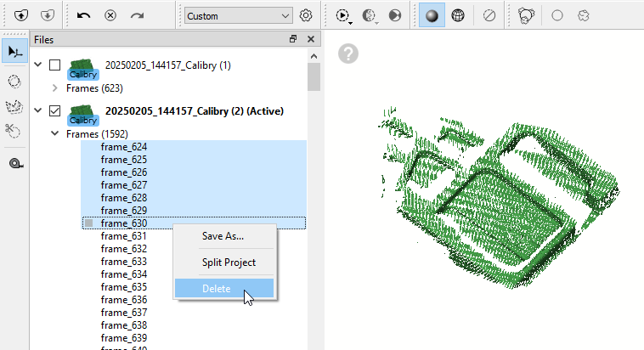Close the Files panel
Screen dimensions: 644x350
pyautogui.click(x=311, y=39)
